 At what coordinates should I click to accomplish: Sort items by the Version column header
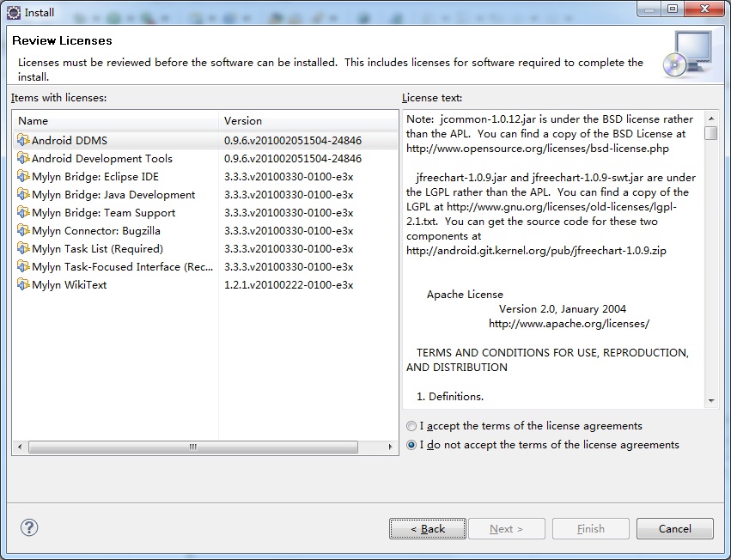tap(308, 121)
